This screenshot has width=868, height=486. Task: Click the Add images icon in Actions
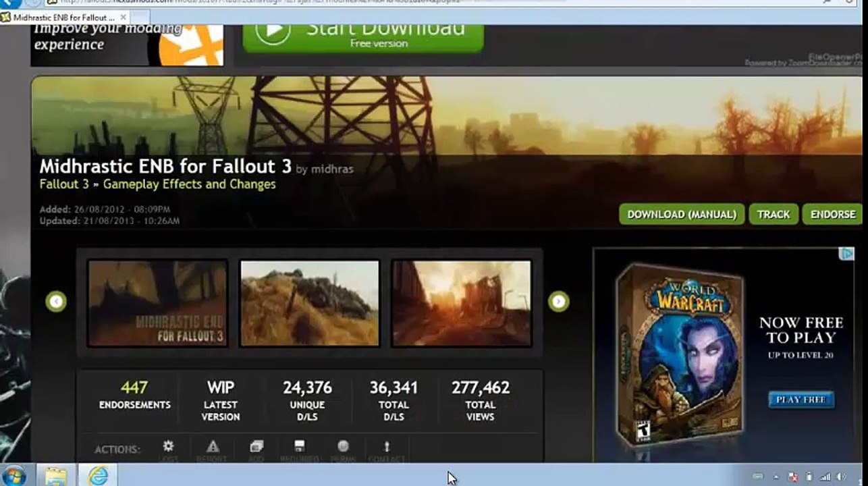256,446
